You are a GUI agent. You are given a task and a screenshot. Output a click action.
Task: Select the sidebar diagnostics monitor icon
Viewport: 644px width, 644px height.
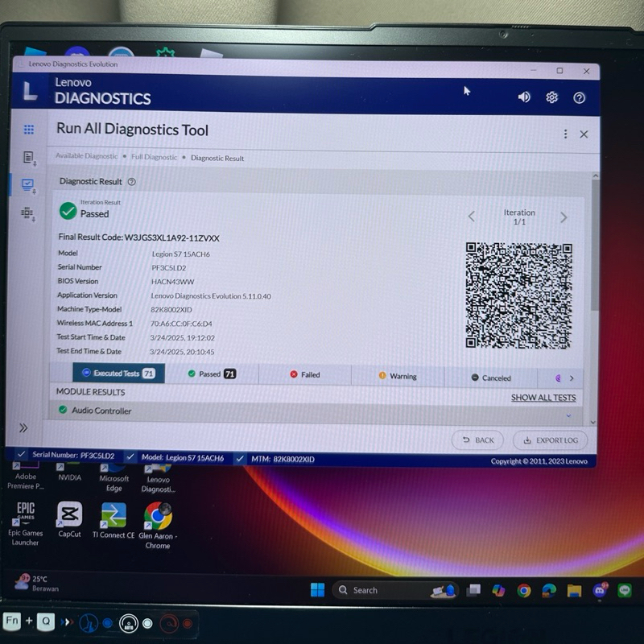[28, 186]
